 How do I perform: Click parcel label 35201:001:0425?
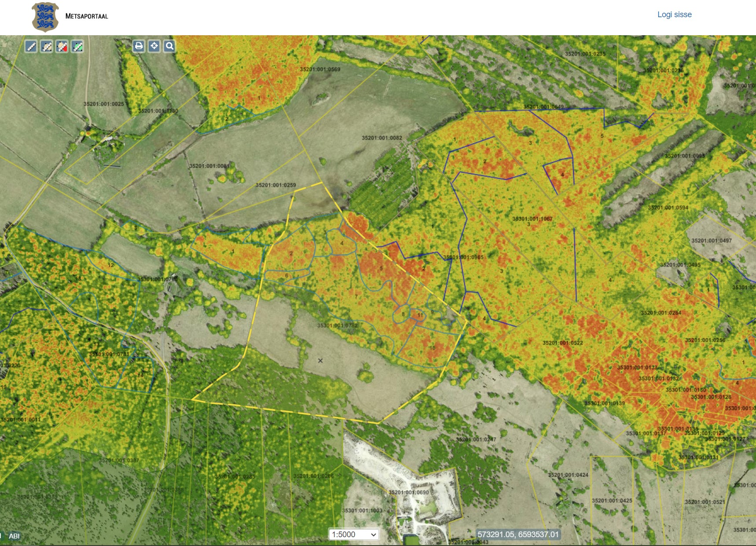click(612, 501)
